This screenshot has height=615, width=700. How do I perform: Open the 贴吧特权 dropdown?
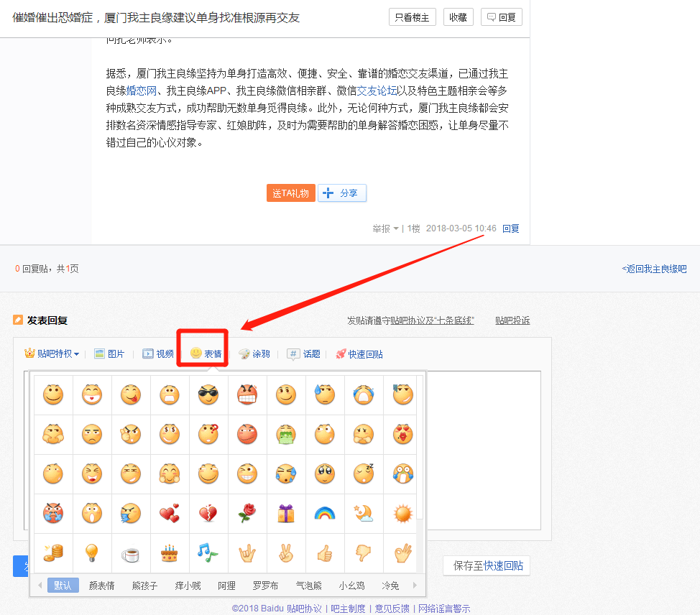coord(52,353)
